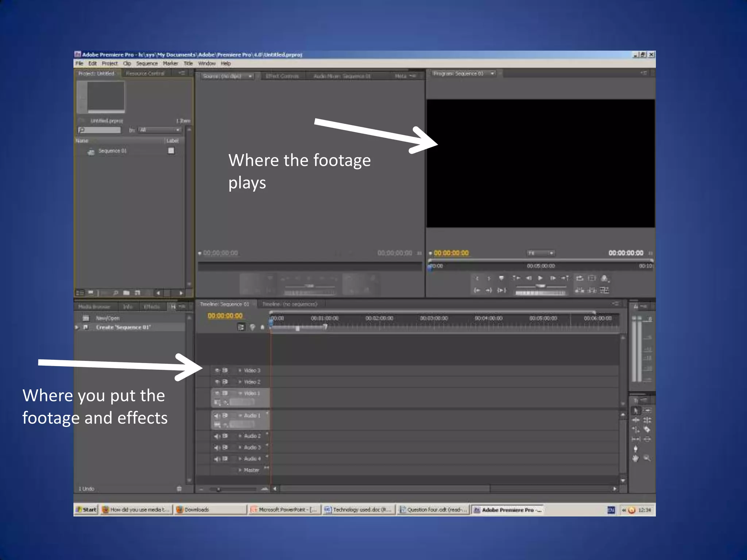Click the Loop button in Program monitor

point(580,278)
